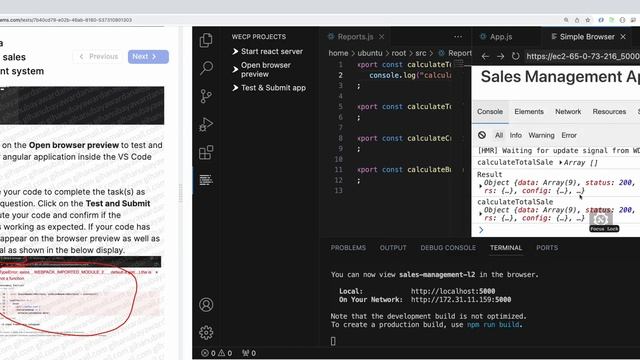This screenshot has width=640, height=360.
Task: Click breadcrumb segment 'root'
Action: click(399, 53)
